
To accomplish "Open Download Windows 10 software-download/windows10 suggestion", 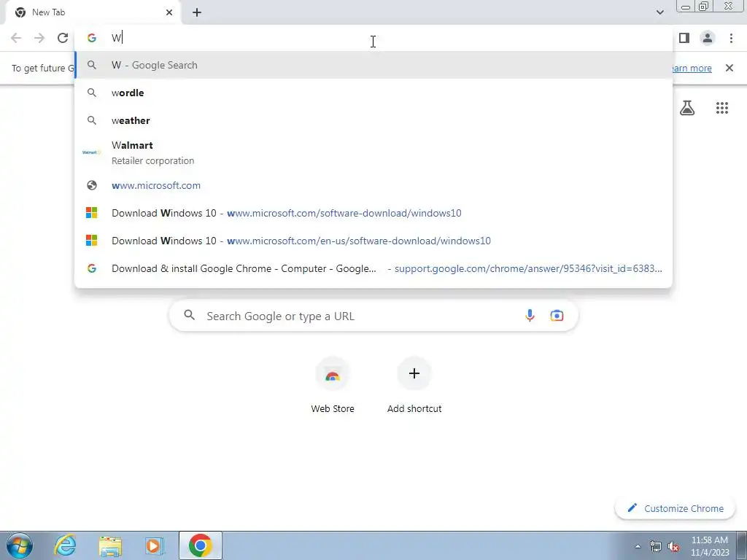I will point(373,213).
